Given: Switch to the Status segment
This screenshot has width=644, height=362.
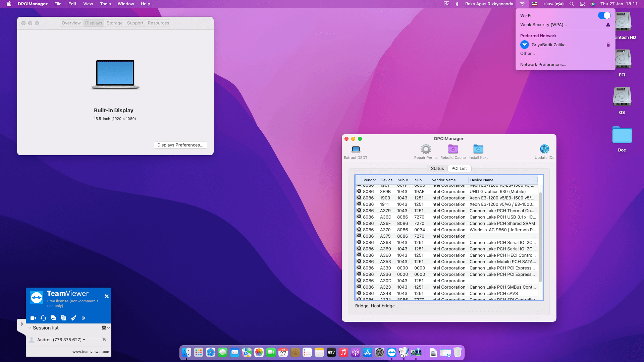Looking at the screenshot, I should point(437,169).
